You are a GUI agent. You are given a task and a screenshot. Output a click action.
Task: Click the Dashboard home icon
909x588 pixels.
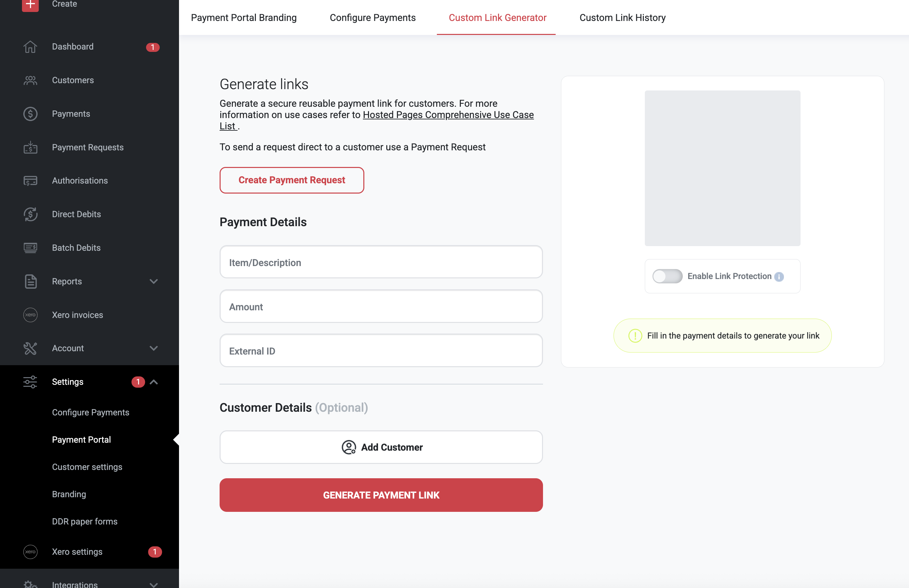point(30,47)
